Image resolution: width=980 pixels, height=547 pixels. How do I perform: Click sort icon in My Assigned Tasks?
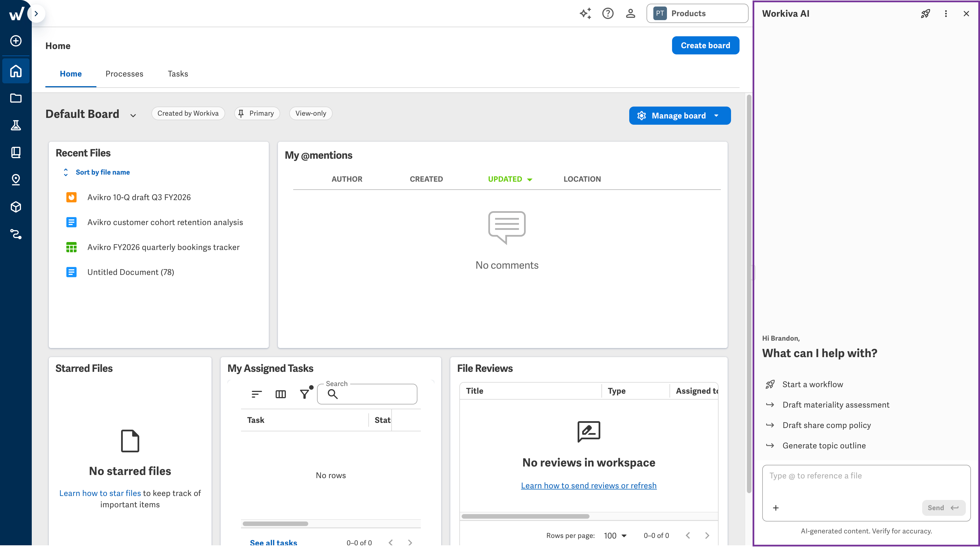click(257, 394)
